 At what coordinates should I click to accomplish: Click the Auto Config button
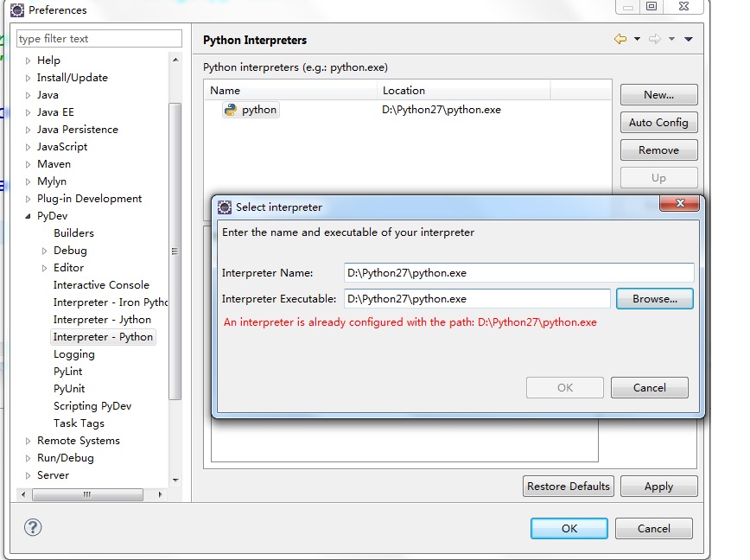658,123
